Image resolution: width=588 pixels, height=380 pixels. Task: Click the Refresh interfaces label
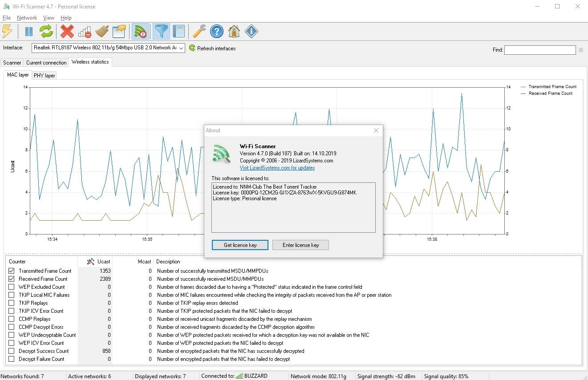tap(216, 48)
